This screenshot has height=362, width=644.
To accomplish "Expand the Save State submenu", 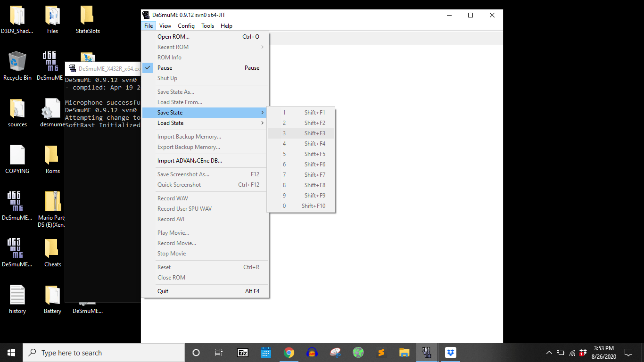I will [206, 113].
